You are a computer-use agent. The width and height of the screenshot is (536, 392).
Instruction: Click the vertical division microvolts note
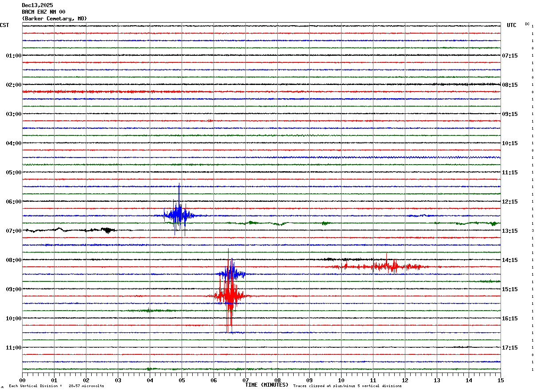click(56, 386)
